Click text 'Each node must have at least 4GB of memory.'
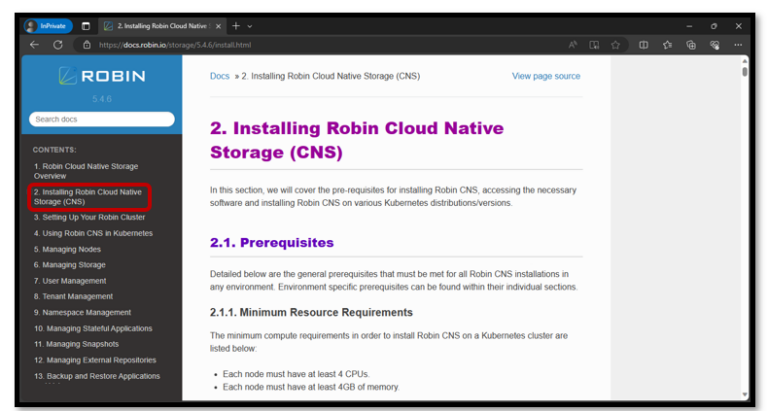Screen dimensions: 768x411 coord(311,387)
